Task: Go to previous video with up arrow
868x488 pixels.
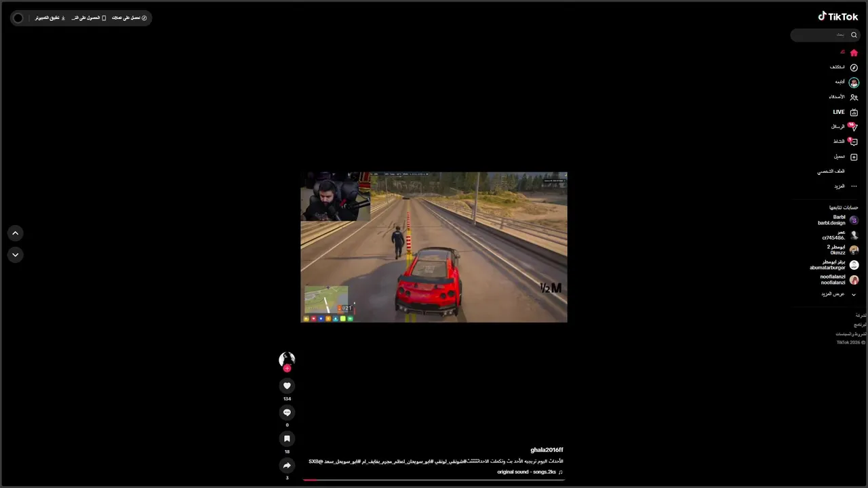Action: [x=16, y=233]
